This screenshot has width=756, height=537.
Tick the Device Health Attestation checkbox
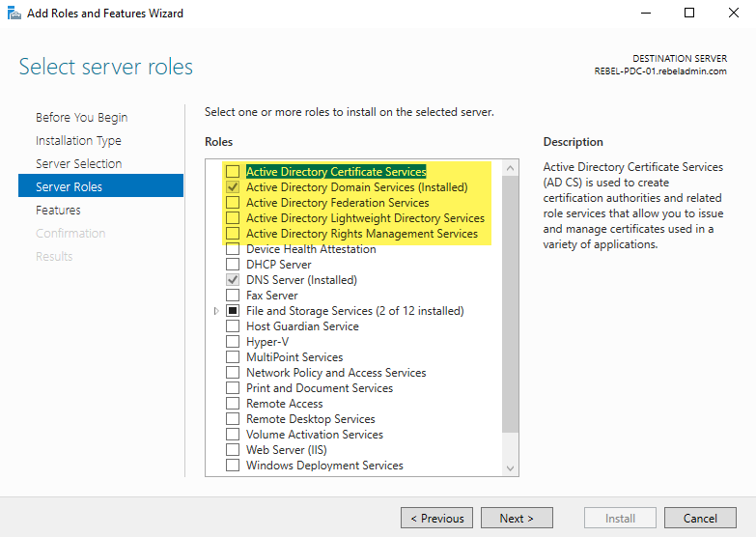click(233, 249)
